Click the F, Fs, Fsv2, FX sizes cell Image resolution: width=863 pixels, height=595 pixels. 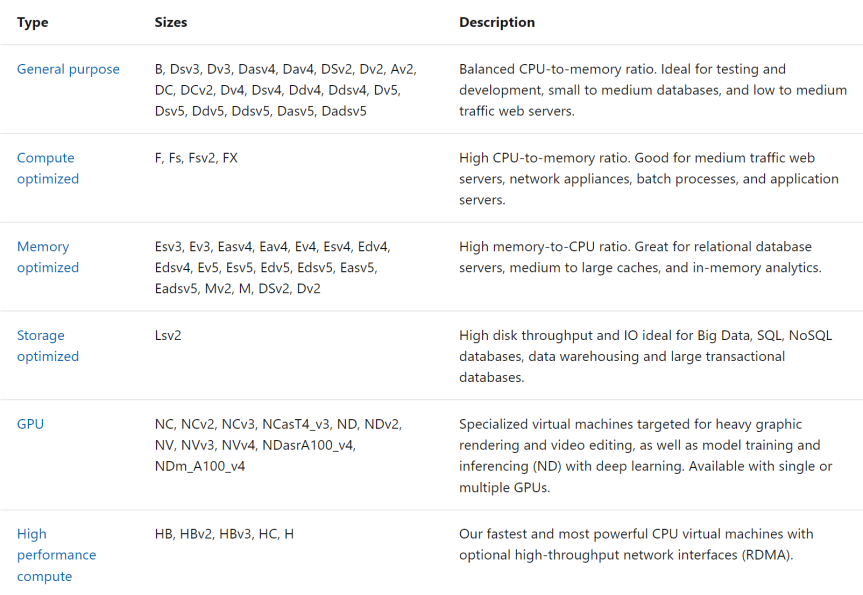click(196, 158)
